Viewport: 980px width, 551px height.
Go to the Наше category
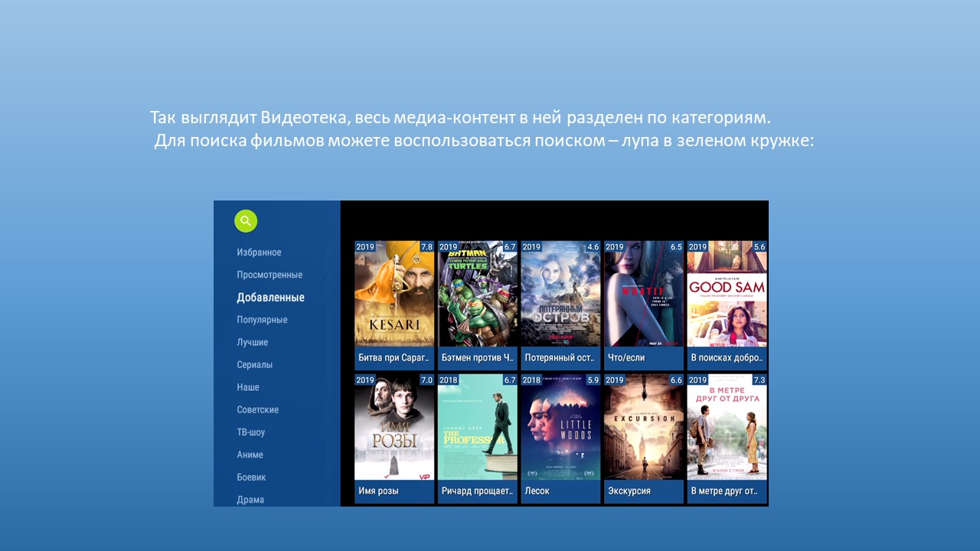pos(248,387)
